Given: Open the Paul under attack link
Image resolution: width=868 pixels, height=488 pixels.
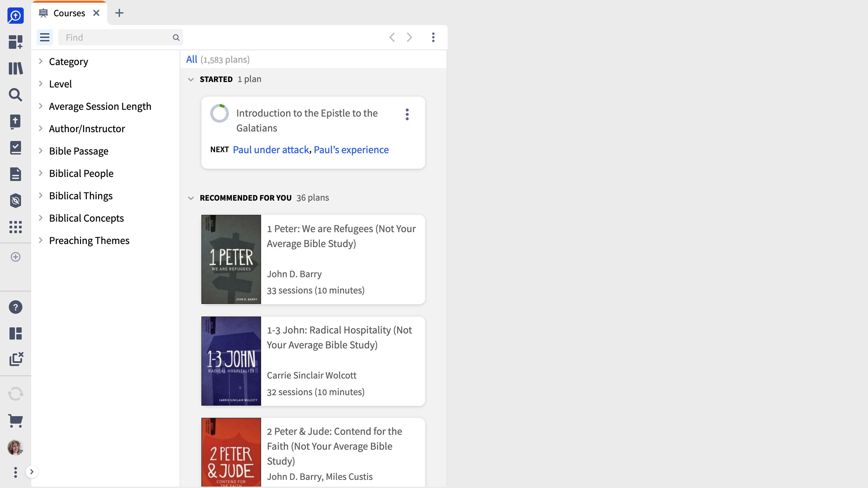Looking at the screenshot, I should click(x=271, y=149).
